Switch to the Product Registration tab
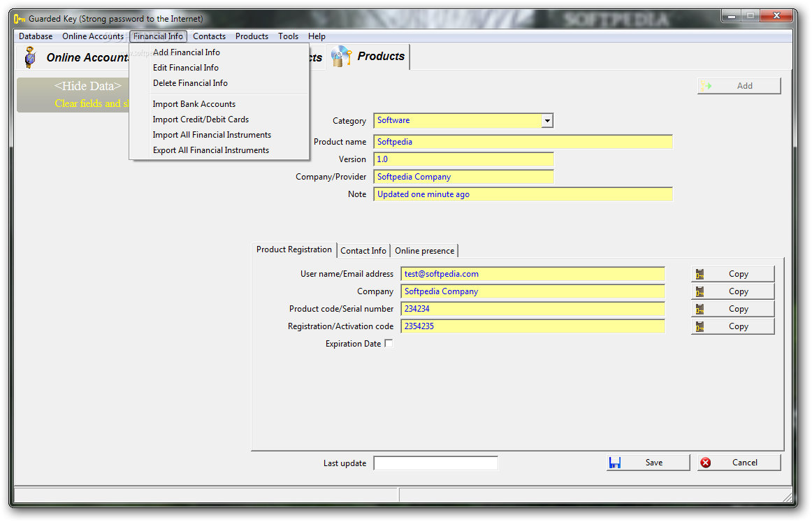The width and height of the screenshot is (812, 522). [293, 249]
